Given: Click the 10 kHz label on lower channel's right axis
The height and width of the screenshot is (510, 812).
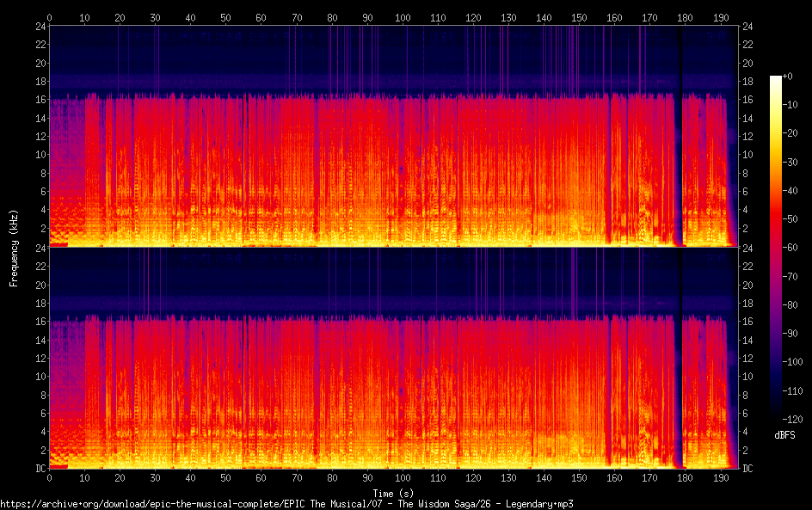Looking at the screenshot, I should (x=748, y=377).
